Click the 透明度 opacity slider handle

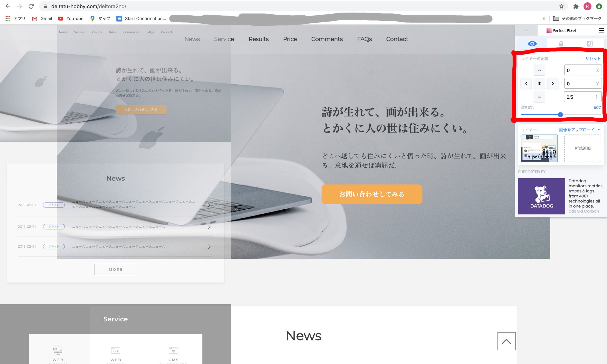tap(560, 115)
